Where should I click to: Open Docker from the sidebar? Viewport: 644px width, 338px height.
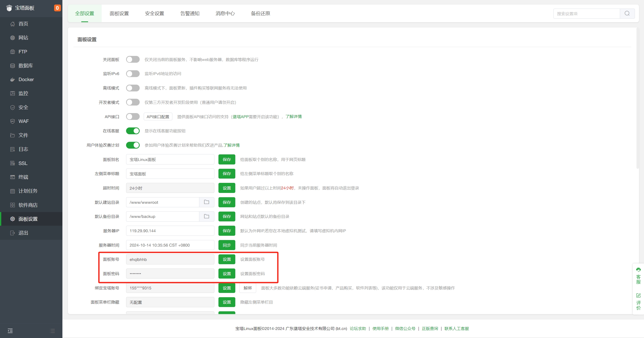point(26,80)
